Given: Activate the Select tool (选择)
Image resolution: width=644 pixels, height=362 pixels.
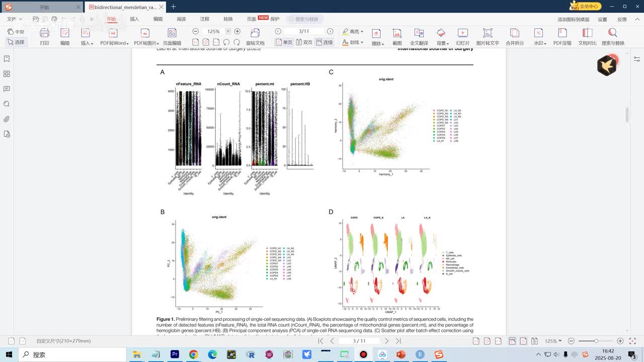Looking at the screenshot, I should pyautogui.click(x=16, y=42).
